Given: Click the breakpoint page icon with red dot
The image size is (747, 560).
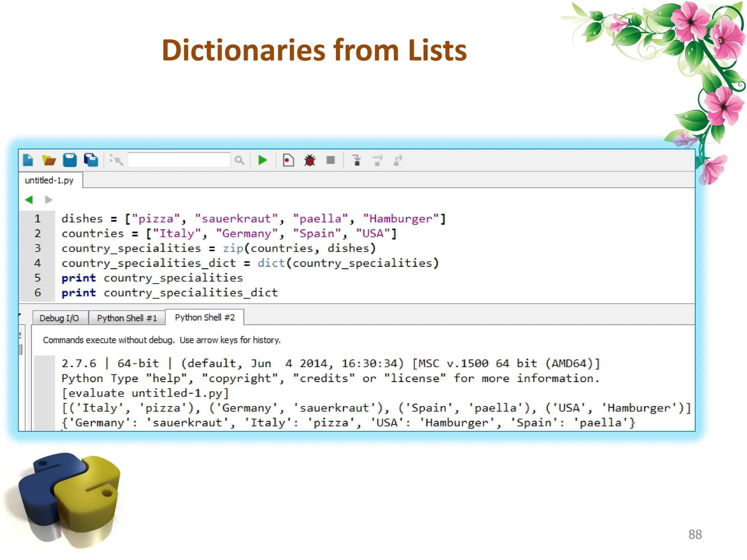Looking at the screenshot, I should [x=288, y=160].
